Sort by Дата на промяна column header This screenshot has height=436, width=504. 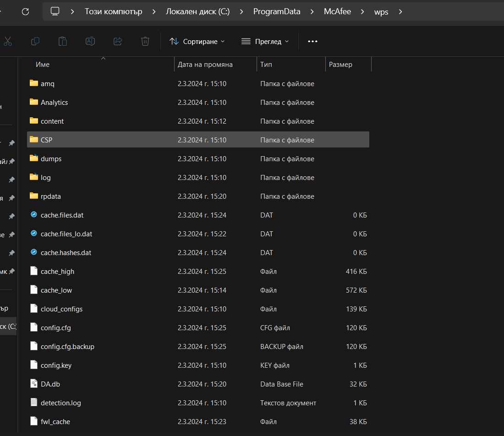pos(205,65)
